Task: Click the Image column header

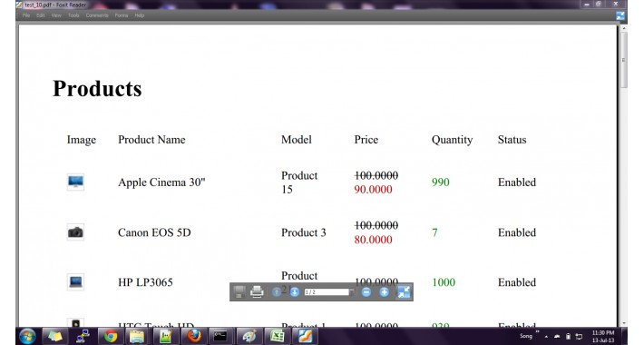Action: (82, 140)
